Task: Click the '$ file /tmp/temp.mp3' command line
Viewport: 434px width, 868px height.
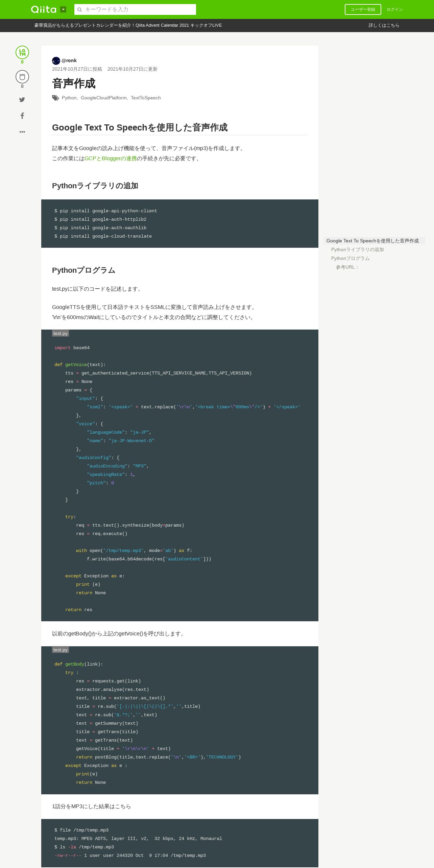Action: pyautogui.click(x=81, y=830)
